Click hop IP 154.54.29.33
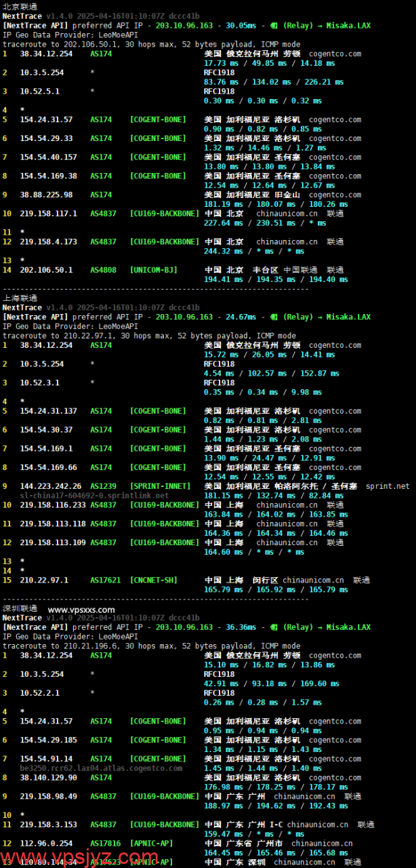416x868 pixels. tap(46, 138)
